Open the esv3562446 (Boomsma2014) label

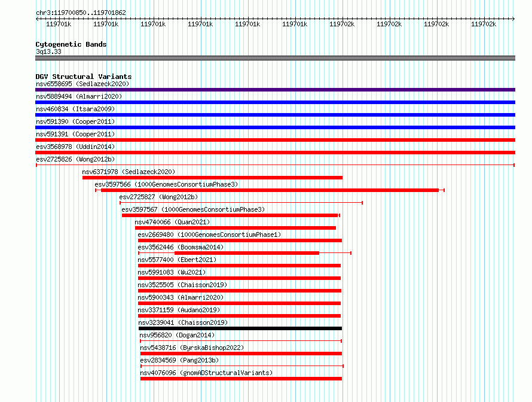click(x=181, y=247)
